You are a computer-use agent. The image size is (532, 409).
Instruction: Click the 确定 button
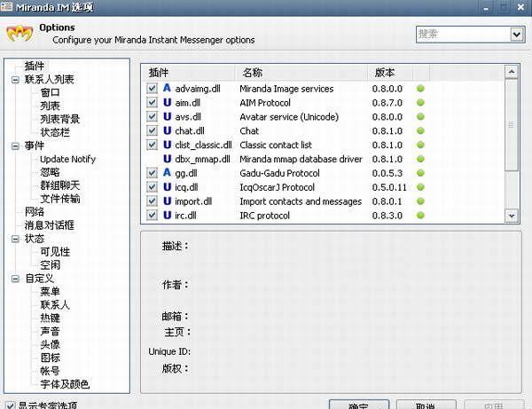(x=359, y=405)
